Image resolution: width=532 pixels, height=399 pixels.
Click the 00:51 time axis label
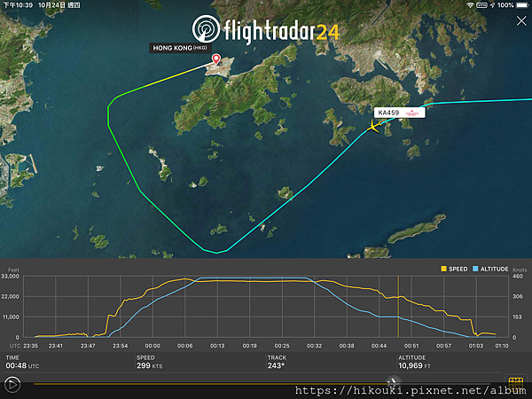click(411, 346)
